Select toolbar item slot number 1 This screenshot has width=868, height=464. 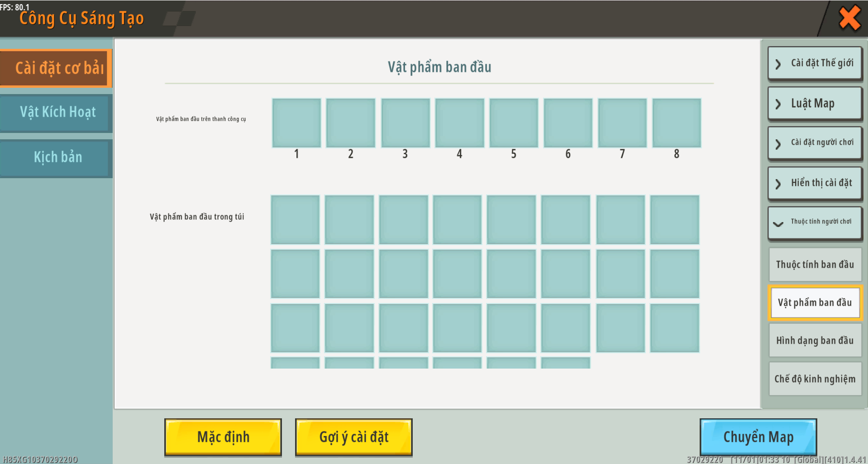pyautogui.click(x=296, y=123)
